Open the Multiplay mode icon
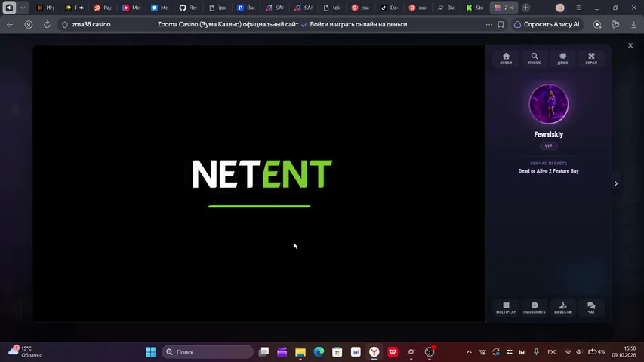The width and height of the screenshot is (644, 362). point(506,308)
